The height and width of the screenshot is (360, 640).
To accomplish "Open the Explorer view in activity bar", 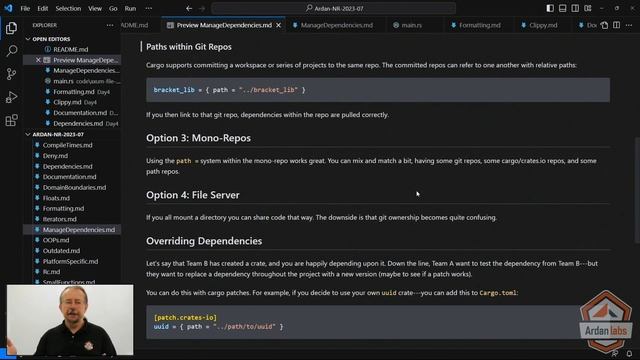I will (x=11, y=28).
